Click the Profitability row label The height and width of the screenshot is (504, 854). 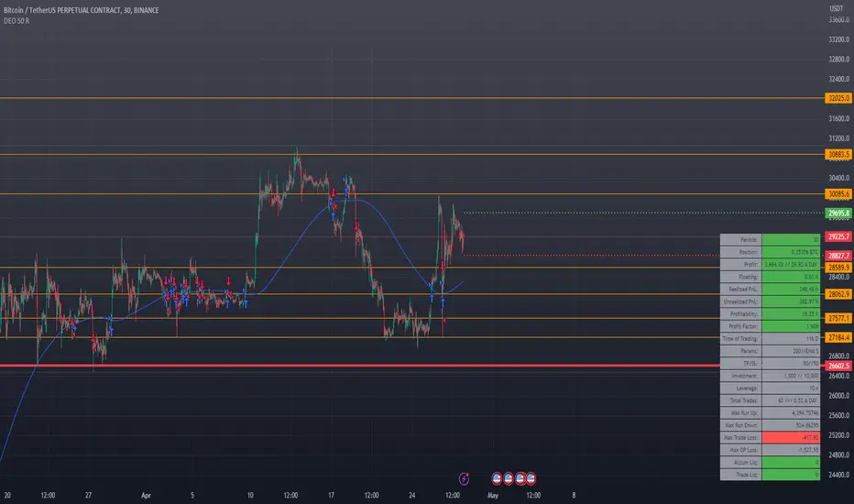coord(740,313)
